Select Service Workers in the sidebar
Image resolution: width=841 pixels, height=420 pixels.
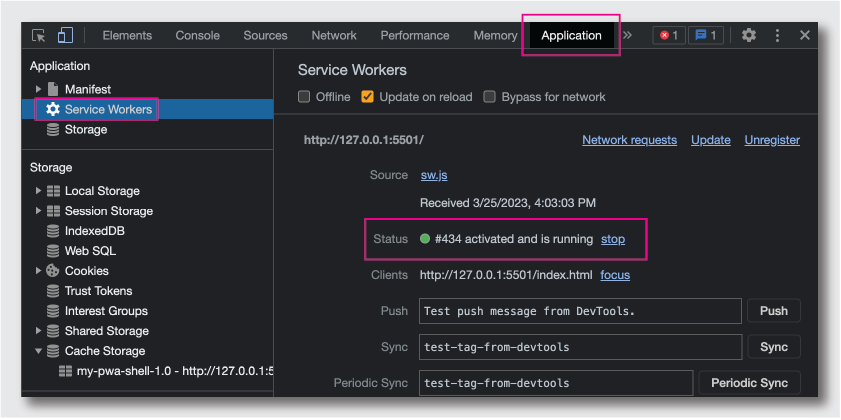(147, 109)
